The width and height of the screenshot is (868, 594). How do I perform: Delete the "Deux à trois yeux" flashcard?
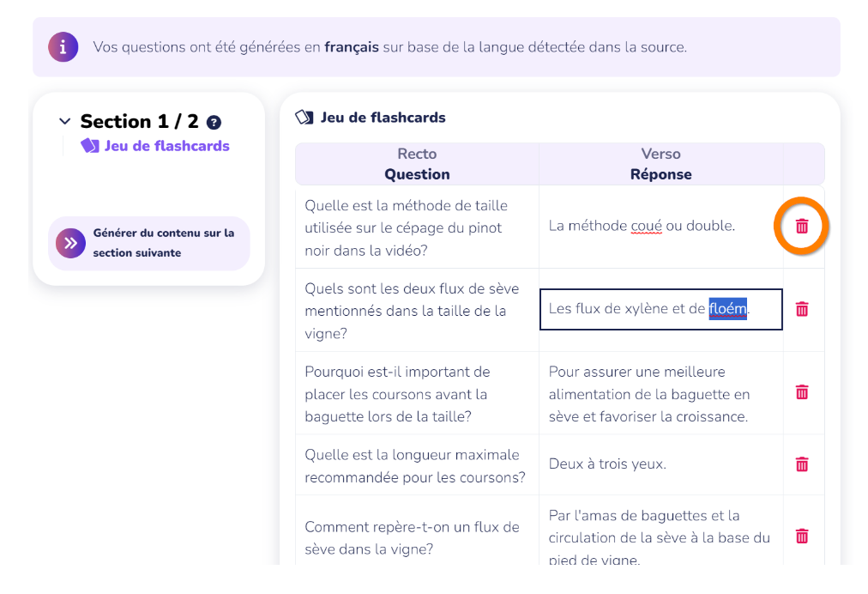point(802,464)
